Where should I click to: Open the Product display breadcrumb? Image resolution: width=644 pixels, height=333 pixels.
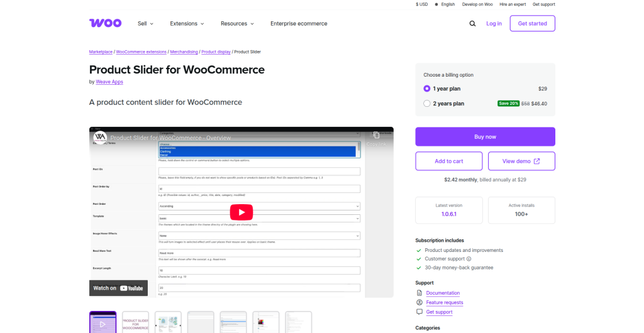[x=216, y=52]
